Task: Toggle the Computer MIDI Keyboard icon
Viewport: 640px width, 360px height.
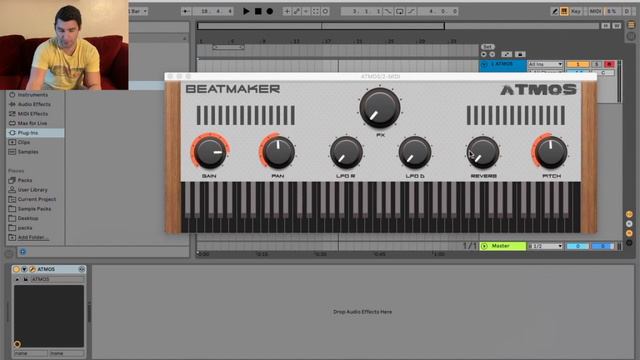Action: (x=564, y=11)
